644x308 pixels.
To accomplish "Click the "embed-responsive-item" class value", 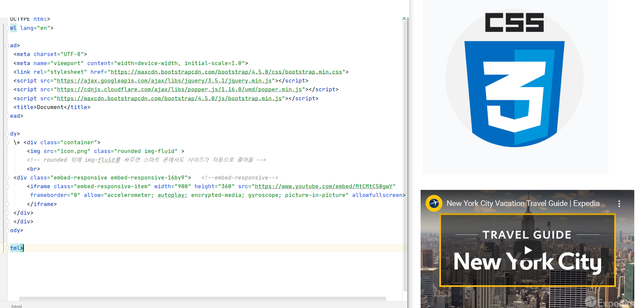I will (x=112, y=187).
